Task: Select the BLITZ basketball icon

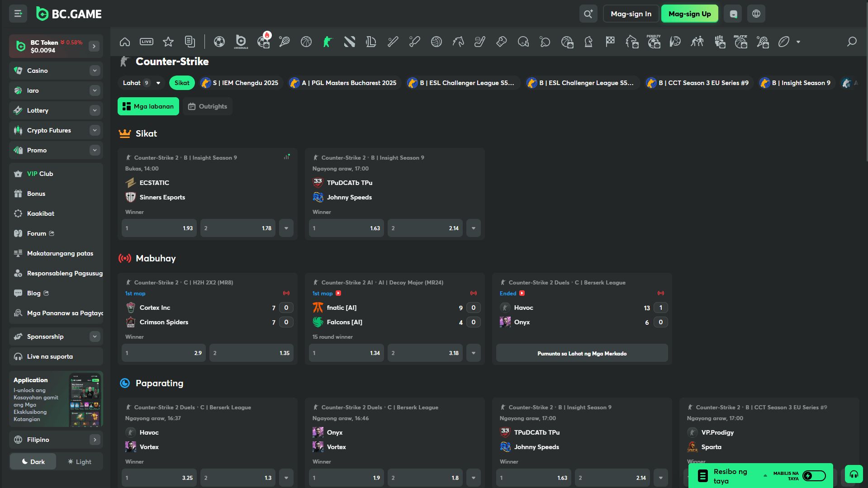Action: 740,42
